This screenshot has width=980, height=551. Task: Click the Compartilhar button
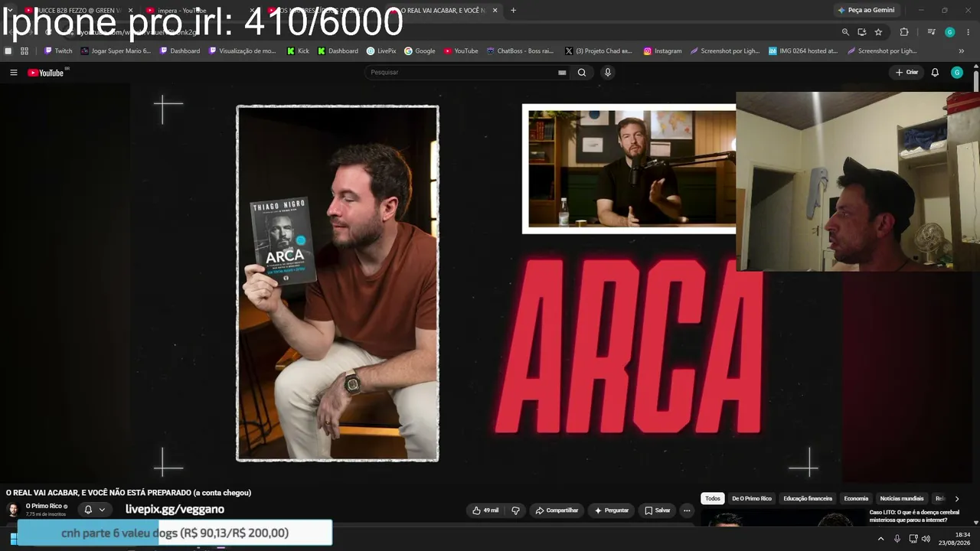pos(557,510)
